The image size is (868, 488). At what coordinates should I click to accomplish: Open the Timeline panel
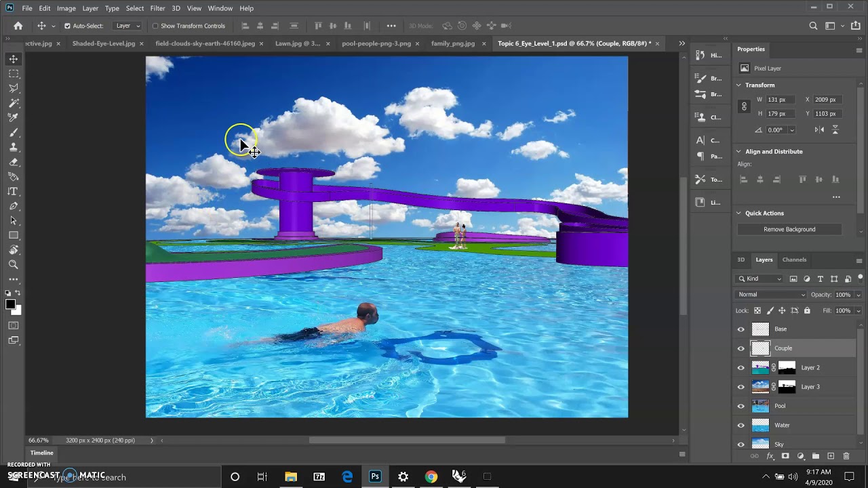(x=41, y=453)
